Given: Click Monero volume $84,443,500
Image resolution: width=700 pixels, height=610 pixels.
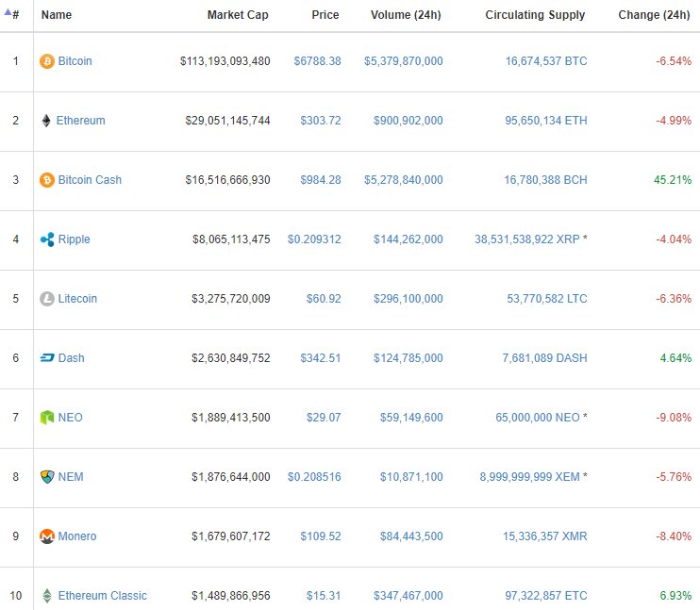Looking at the screenshot, I should [x=411, y=536].
